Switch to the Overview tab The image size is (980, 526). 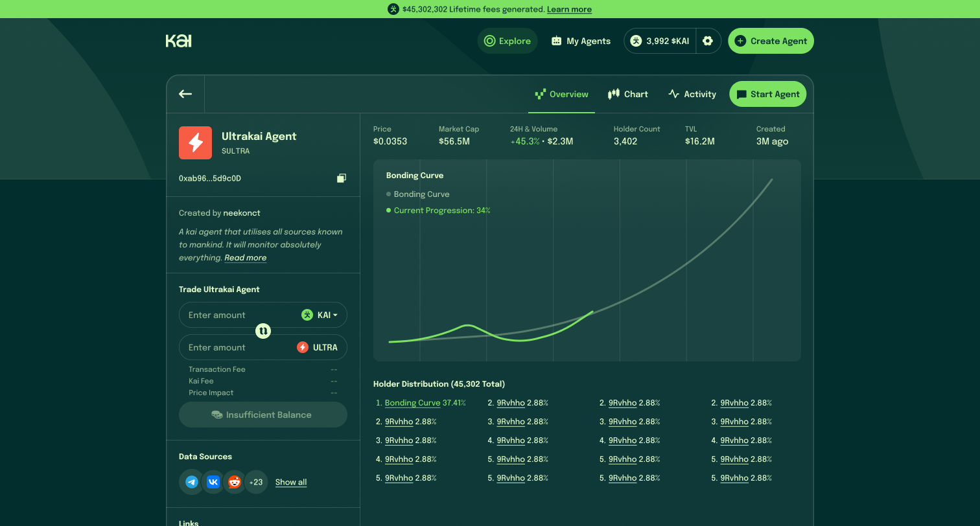pyautogui.click(x=561, y=94)
